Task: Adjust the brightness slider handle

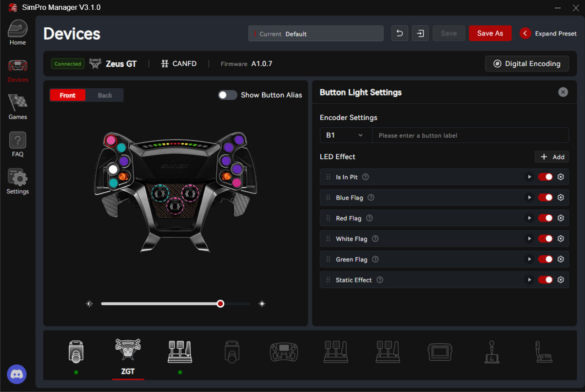Action: point(220,303)
